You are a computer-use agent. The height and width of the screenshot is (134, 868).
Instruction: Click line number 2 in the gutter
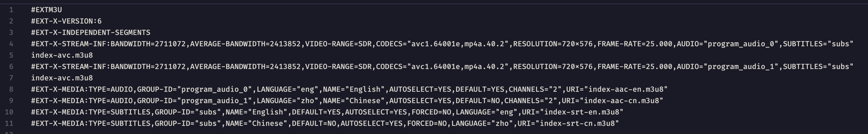click(11, 21)
